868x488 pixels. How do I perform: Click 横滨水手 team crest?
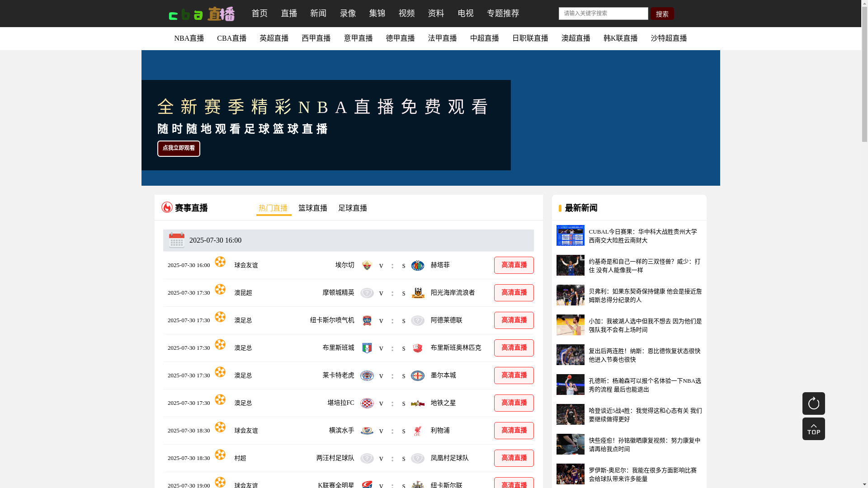pos(367,431)
